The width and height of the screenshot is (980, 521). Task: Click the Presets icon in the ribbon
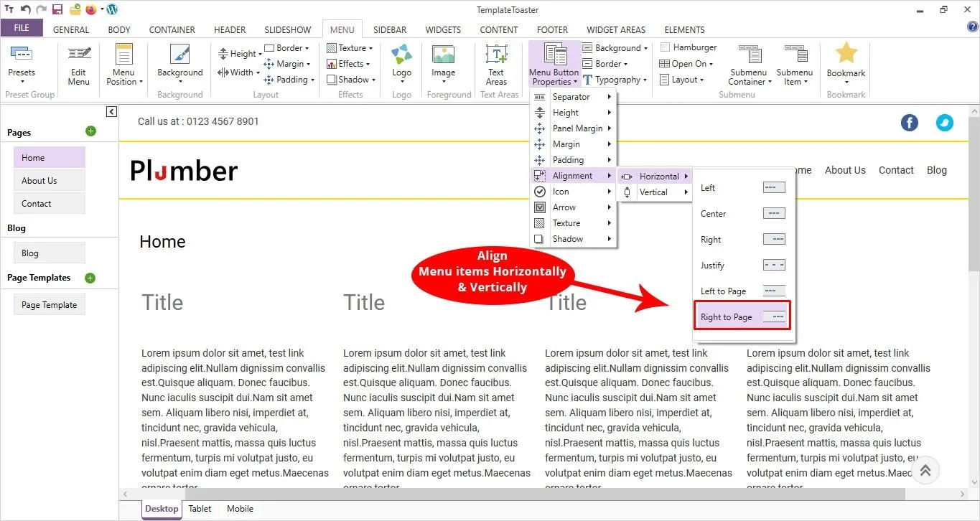point(22,56)
